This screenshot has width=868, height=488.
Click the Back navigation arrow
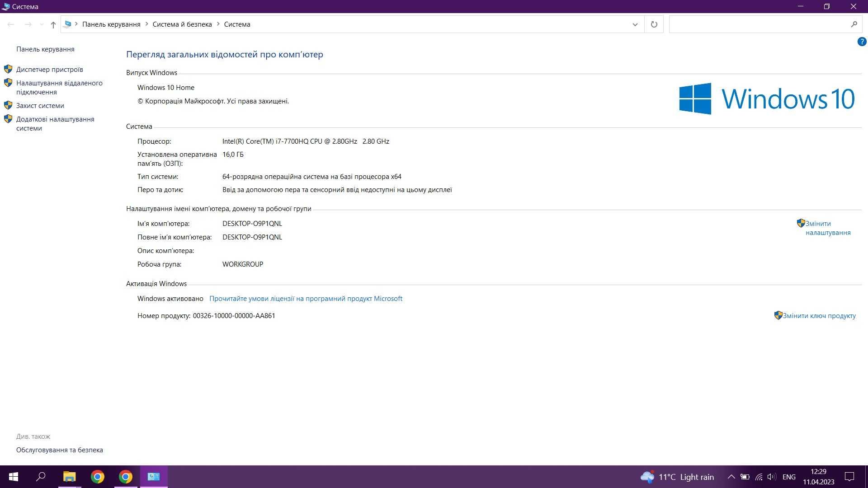click(11, 24)
